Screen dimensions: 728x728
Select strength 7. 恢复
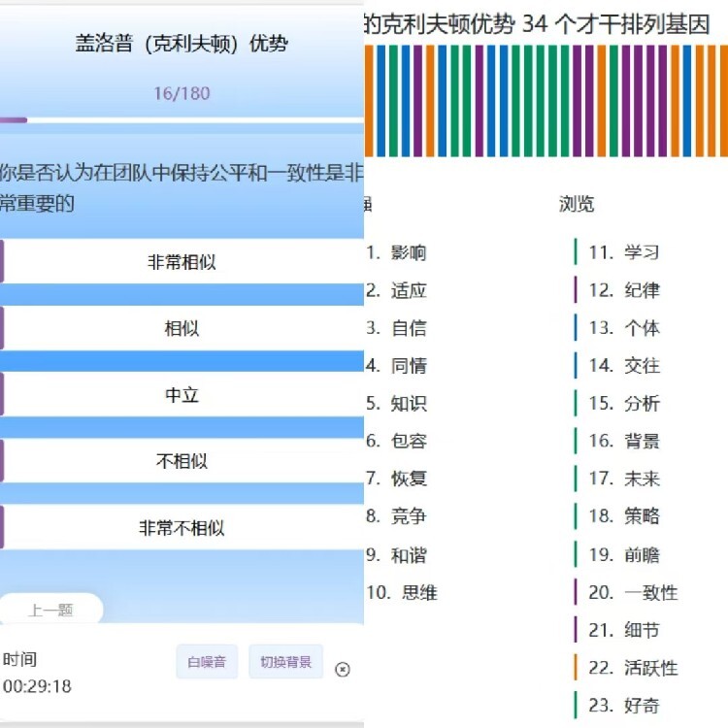[x=396, y=479]
